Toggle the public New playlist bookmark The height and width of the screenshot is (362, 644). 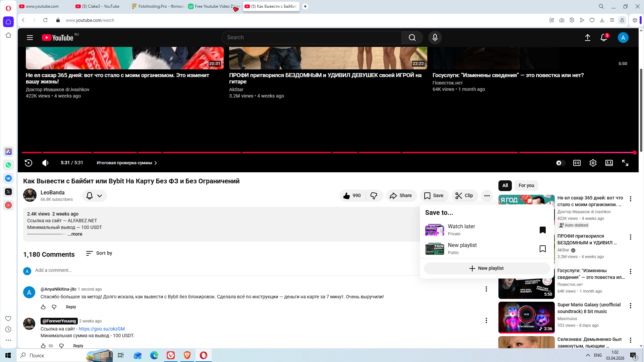pos(542,249)
